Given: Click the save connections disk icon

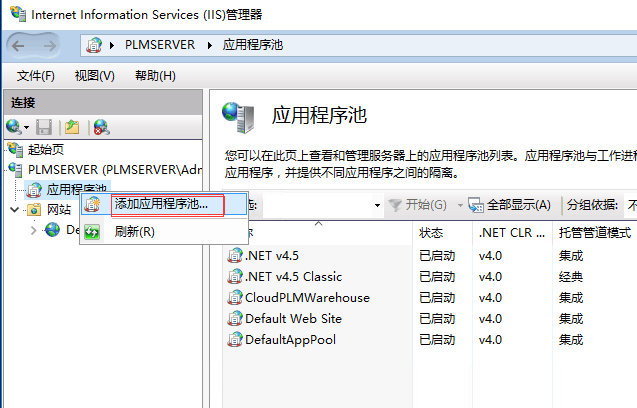Looking at the screenshot, I should [x=44, y=127].
